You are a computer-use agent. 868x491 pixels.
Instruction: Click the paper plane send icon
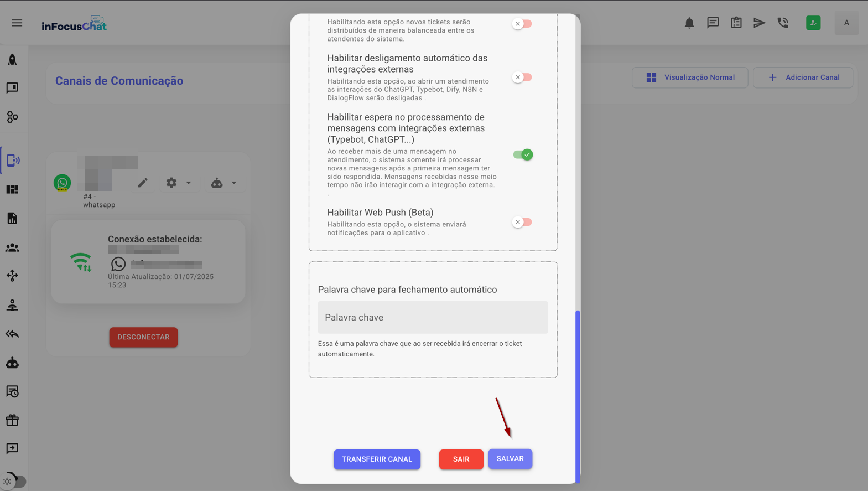point(759,23)
